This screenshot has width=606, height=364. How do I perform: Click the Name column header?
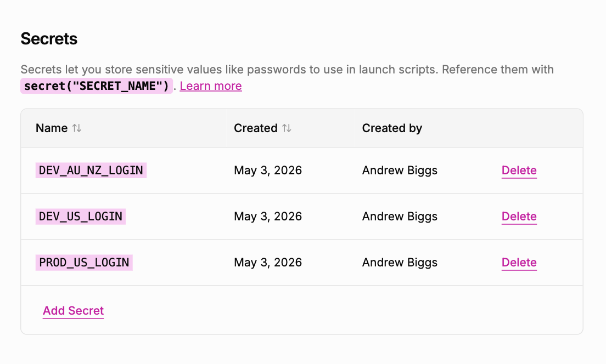point(52,128)
